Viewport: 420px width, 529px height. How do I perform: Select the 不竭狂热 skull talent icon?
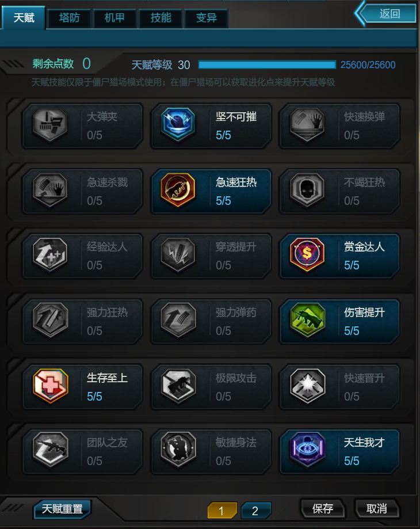(307, 190)
